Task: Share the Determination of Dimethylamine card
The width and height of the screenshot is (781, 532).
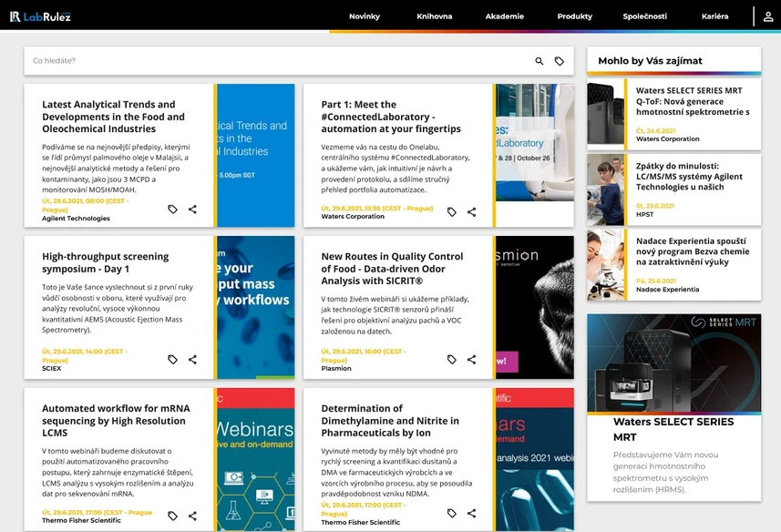Action: coord(472,513)
